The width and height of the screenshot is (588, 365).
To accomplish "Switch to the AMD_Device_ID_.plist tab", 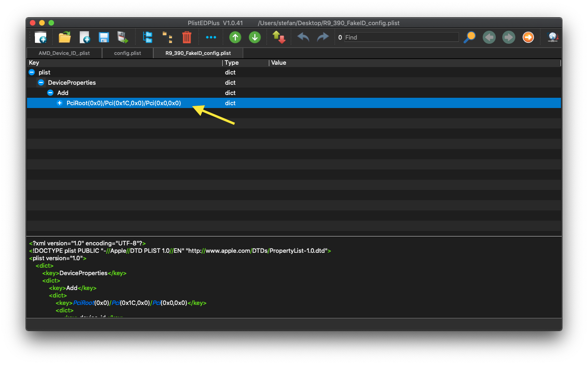I will pos(64,53).
